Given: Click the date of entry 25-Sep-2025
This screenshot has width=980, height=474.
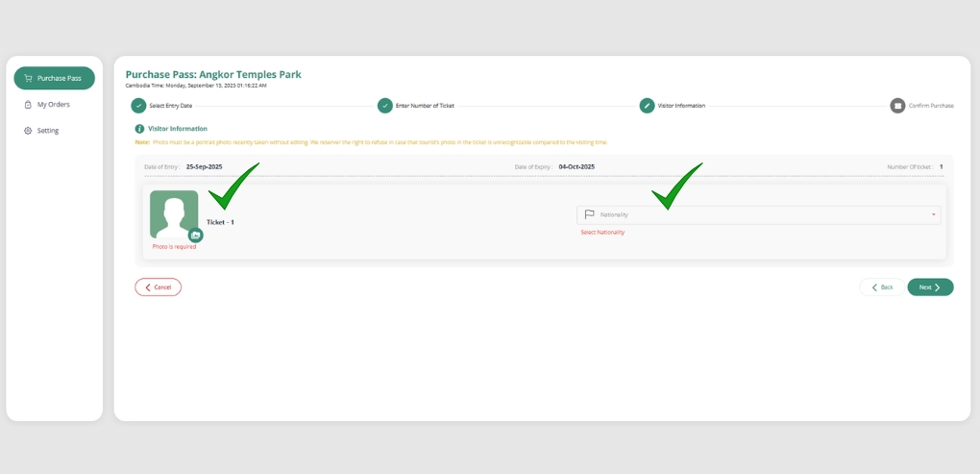Looking at the screenshot, I should click(205, 167).
